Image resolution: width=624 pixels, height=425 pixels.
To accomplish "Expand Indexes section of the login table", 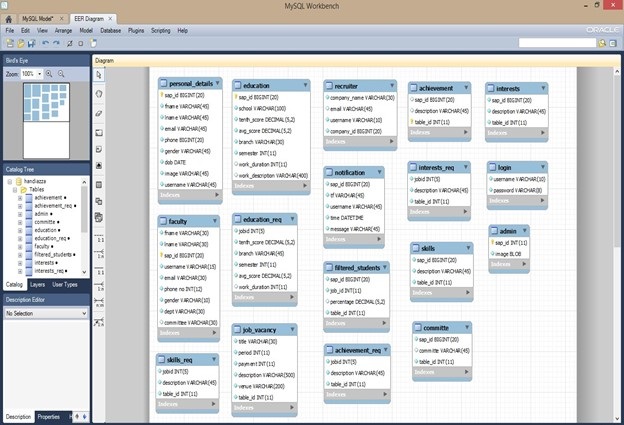I will coord(542,201).
